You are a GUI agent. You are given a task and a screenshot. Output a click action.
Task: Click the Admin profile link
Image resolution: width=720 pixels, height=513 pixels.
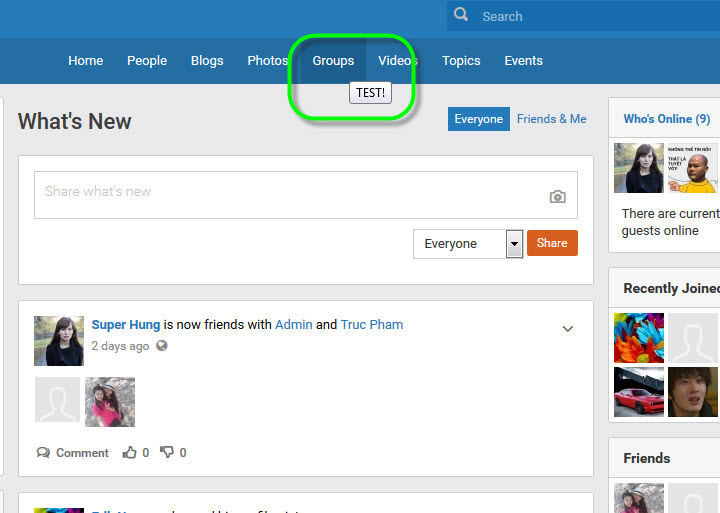click(x=294, y=325)
